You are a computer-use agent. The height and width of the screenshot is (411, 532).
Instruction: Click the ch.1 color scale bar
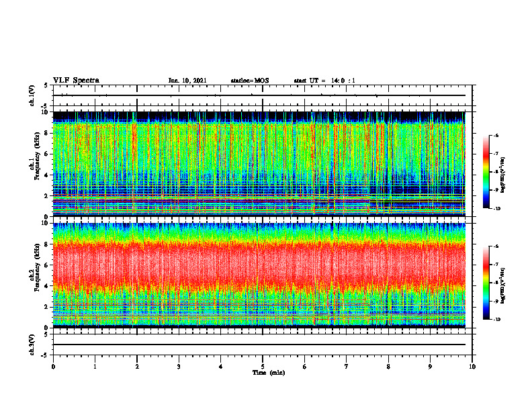486,172
